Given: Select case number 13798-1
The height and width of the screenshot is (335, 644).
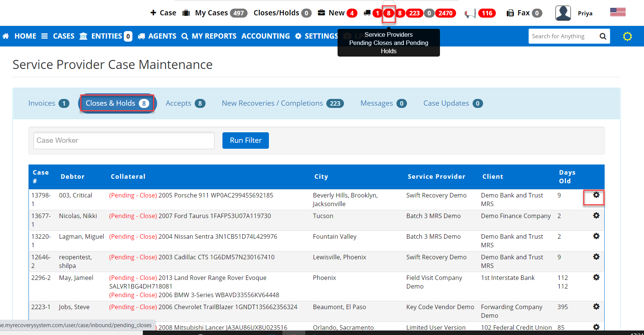Looking at the screenshot, I should point(41,199).
